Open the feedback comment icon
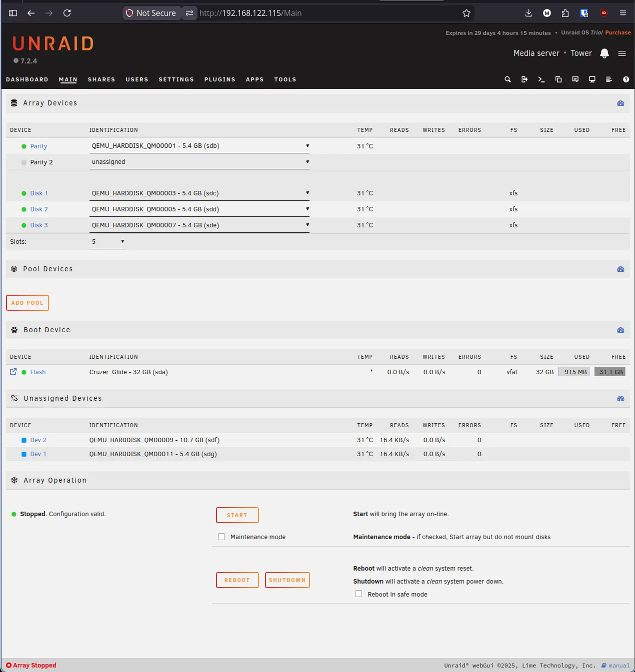The image size is (635, 672). click(575, 79)
